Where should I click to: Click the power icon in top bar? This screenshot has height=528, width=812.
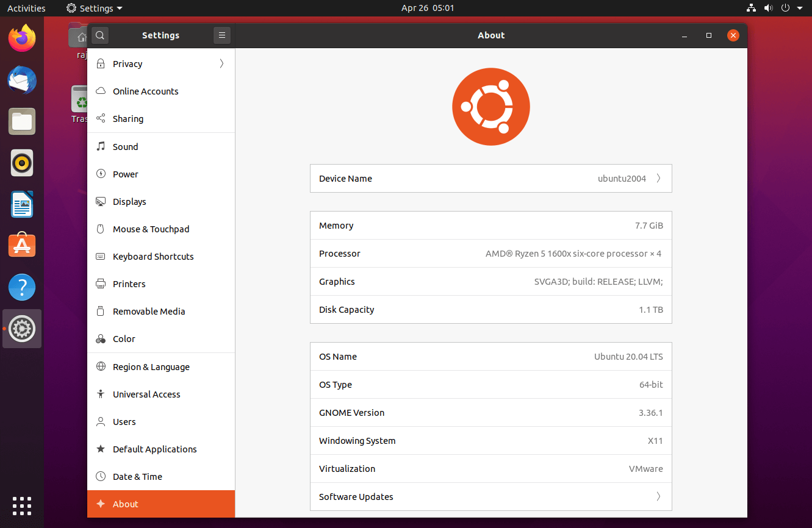coord(785,9)
